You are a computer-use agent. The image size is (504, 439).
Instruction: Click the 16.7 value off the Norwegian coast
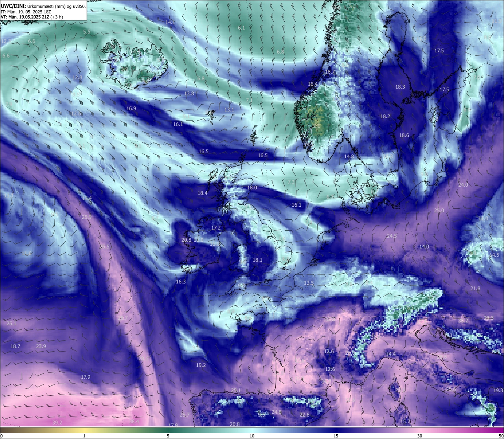coord(330,72)
